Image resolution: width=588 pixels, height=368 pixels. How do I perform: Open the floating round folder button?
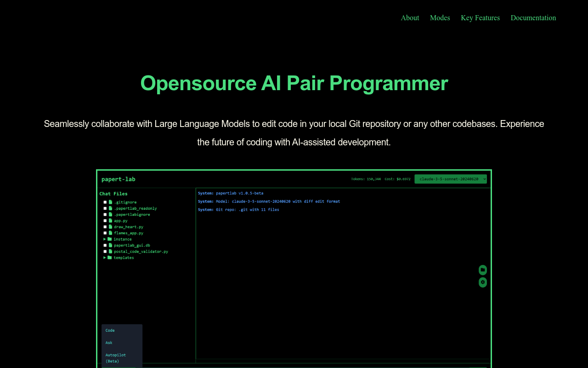483,270
